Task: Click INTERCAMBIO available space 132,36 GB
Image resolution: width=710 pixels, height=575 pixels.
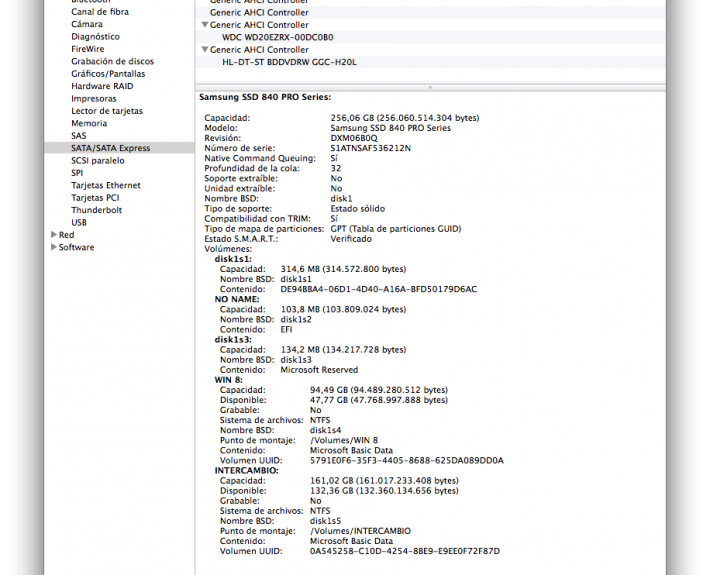Action: pos(384,491)
